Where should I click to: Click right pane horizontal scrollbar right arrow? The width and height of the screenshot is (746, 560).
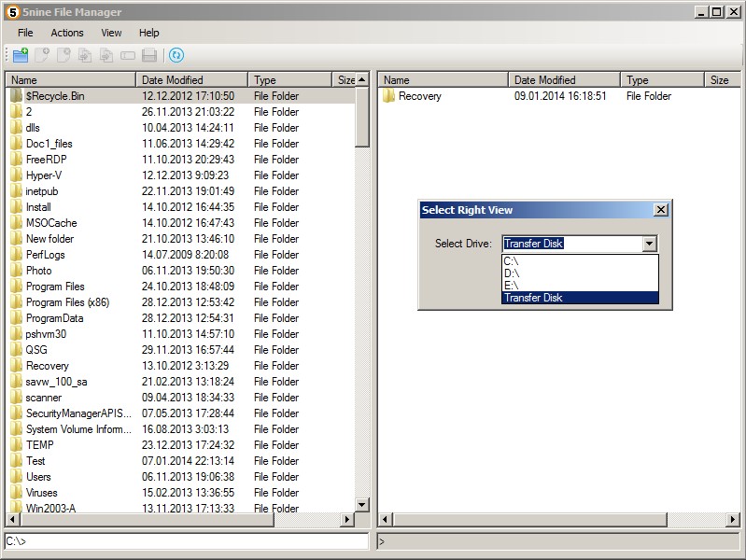[733, 520]
